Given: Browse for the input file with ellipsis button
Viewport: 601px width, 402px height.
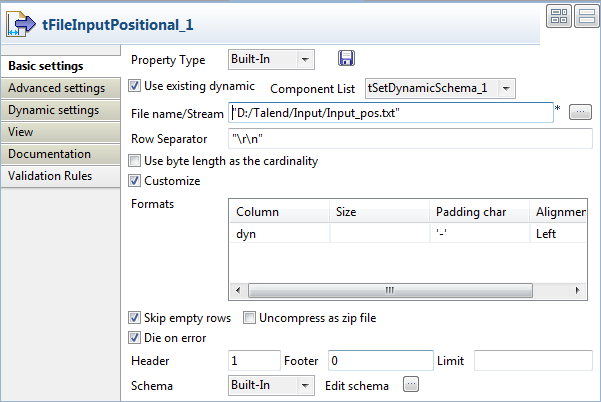Looking at the screenshot, I should pyautogui.click(x=580, y=112).
